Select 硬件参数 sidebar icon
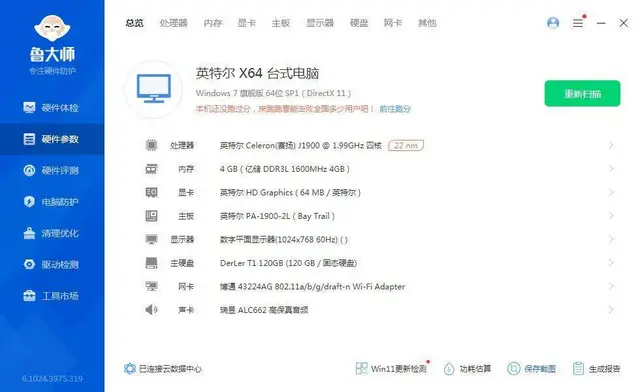The image size is (640, 392). [29, 139]
